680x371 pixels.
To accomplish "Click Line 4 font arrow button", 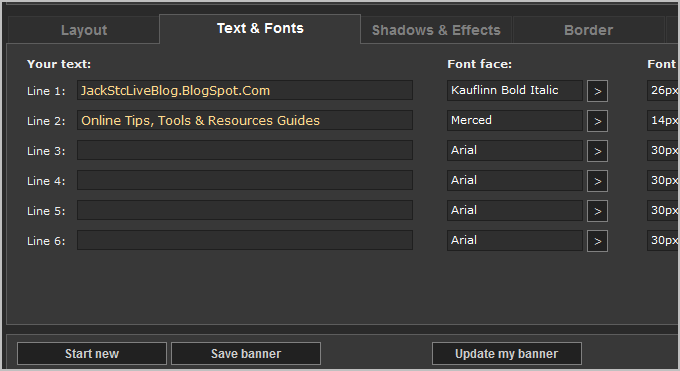I will [x=597, y=181].
